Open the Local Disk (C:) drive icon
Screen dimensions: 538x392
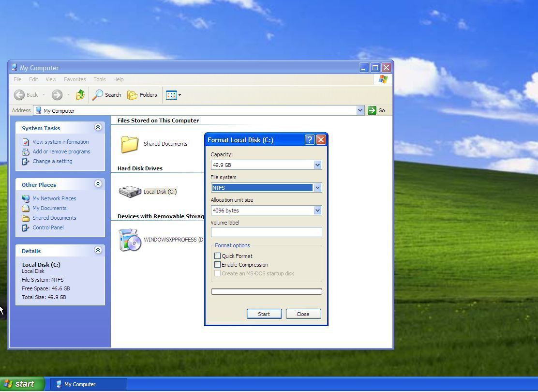[x=130, y=190]
